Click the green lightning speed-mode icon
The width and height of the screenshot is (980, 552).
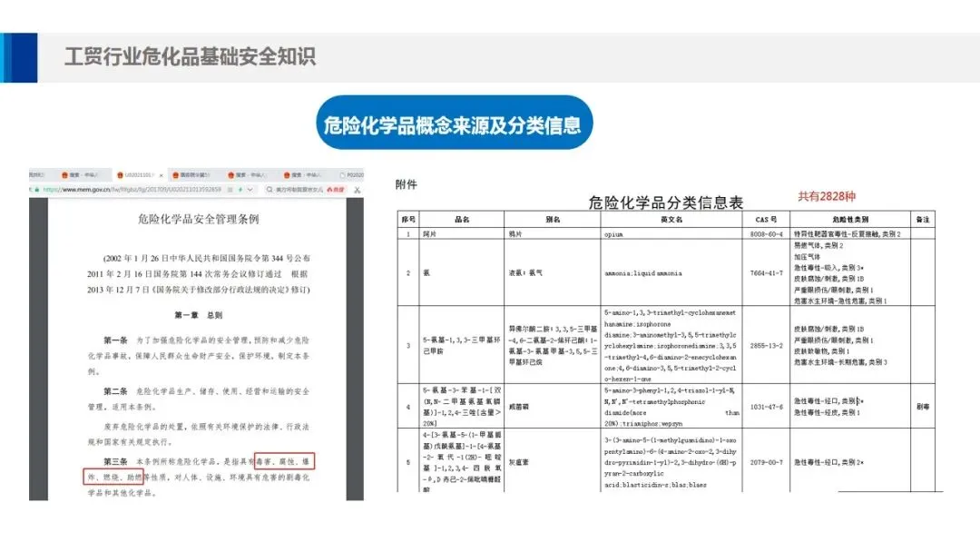point(241,190)
